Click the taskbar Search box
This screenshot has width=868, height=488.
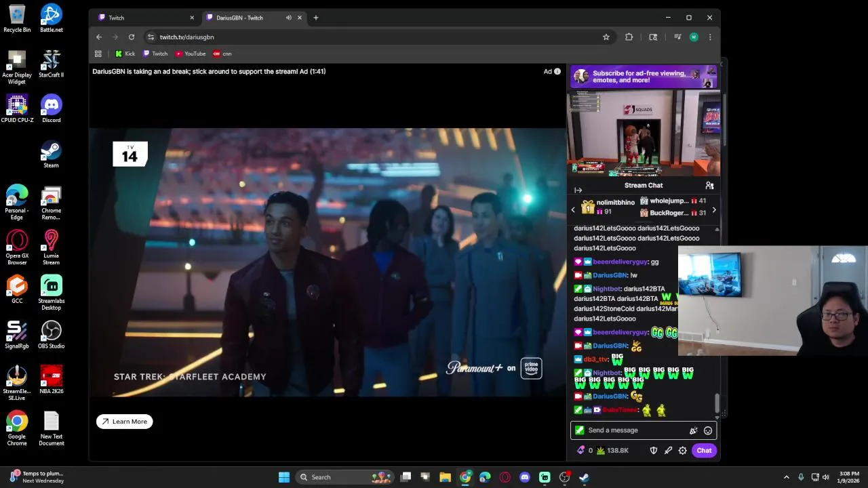tap(346, 477)
